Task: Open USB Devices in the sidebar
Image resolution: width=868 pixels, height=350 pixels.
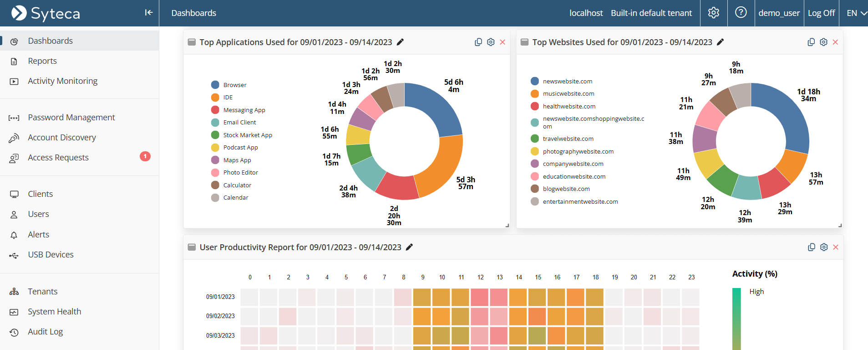Action: (x=80, y=254)
